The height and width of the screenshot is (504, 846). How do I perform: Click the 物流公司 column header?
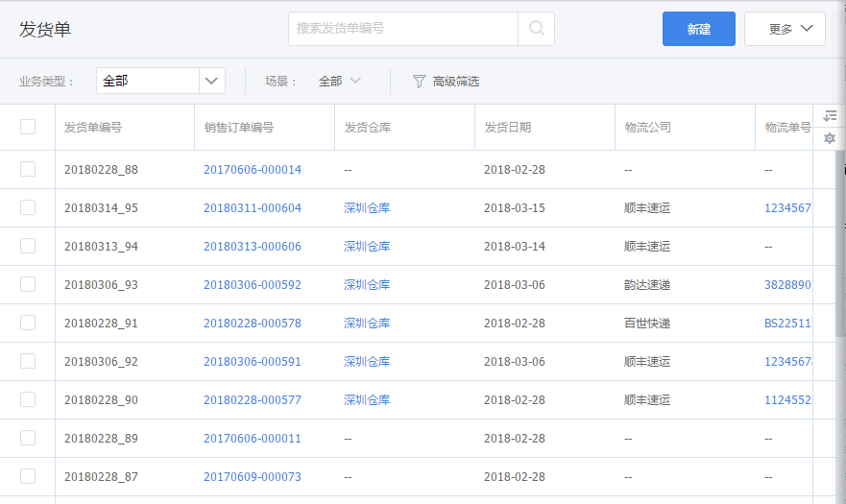[647, 128]
